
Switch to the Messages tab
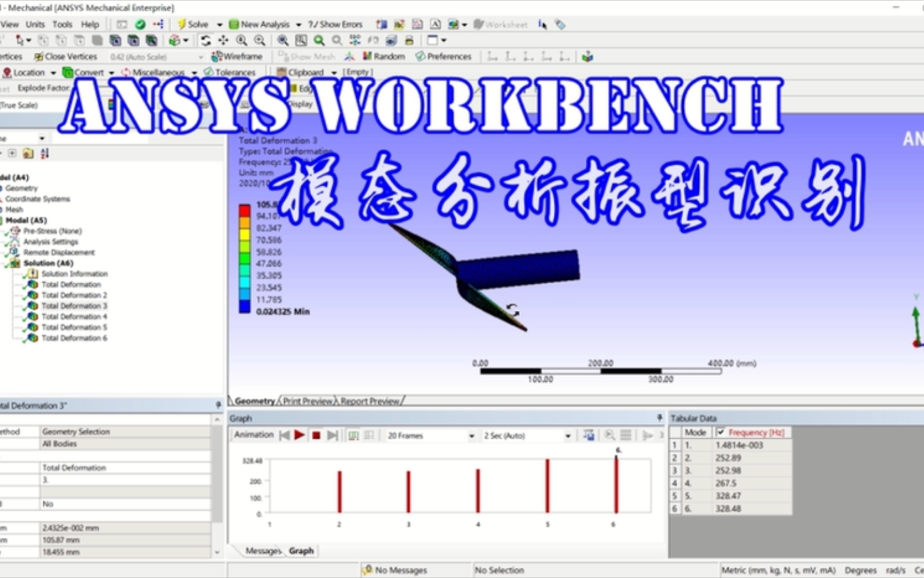click(x=263, y=551)
